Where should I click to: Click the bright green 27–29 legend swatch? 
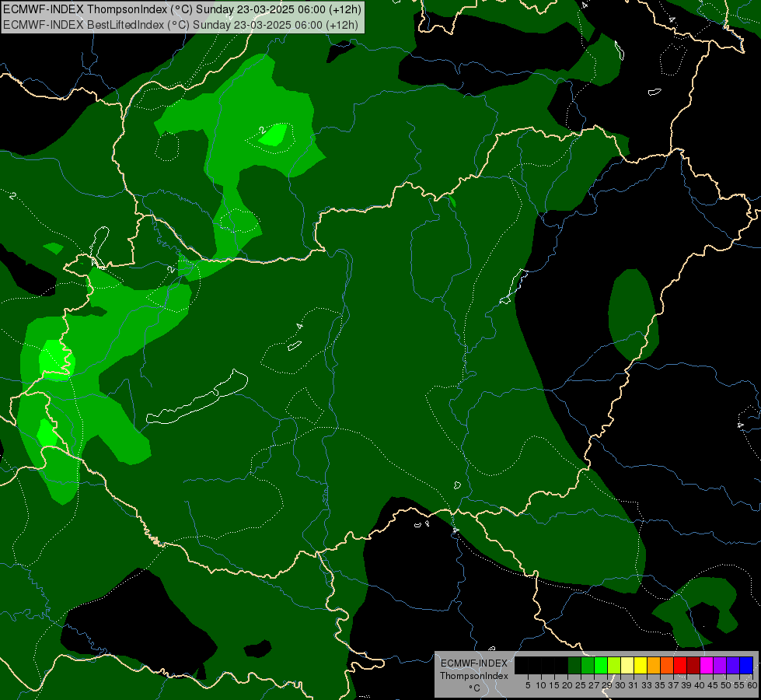[x=601, y=665]
